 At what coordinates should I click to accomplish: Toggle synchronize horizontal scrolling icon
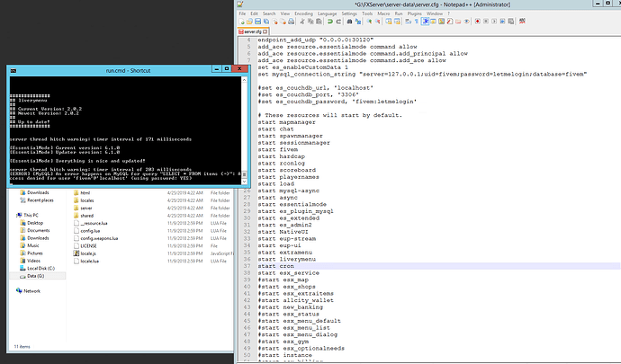[x=397, y=22]
